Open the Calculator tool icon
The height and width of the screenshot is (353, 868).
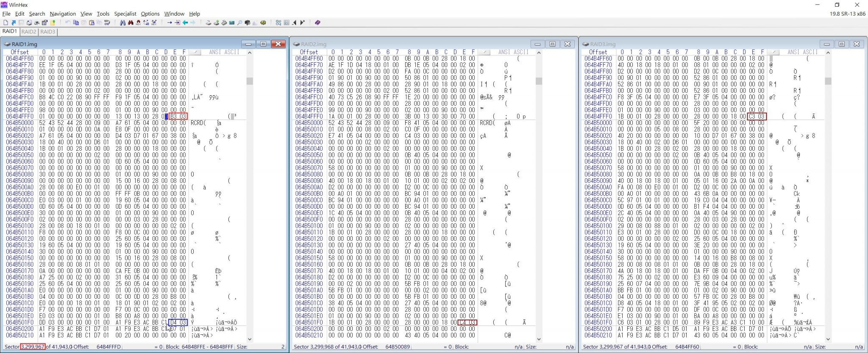click(x=232, y=23)
